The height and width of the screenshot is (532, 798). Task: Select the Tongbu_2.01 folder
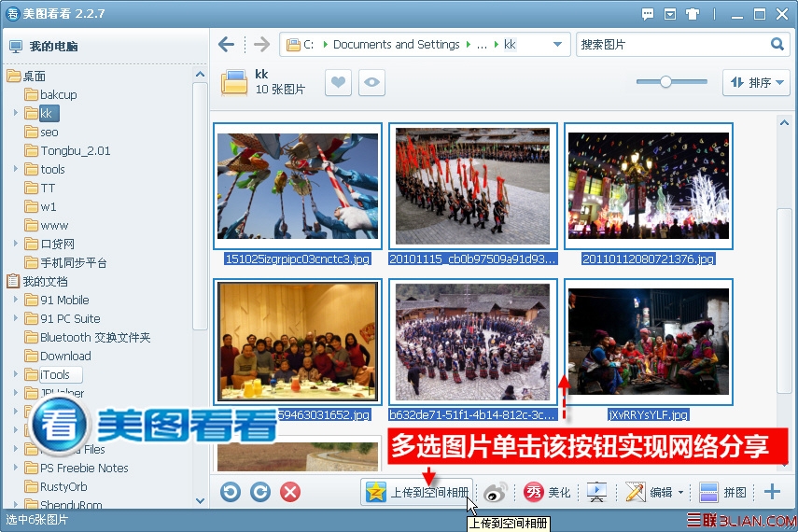click(x=68, y=150)
